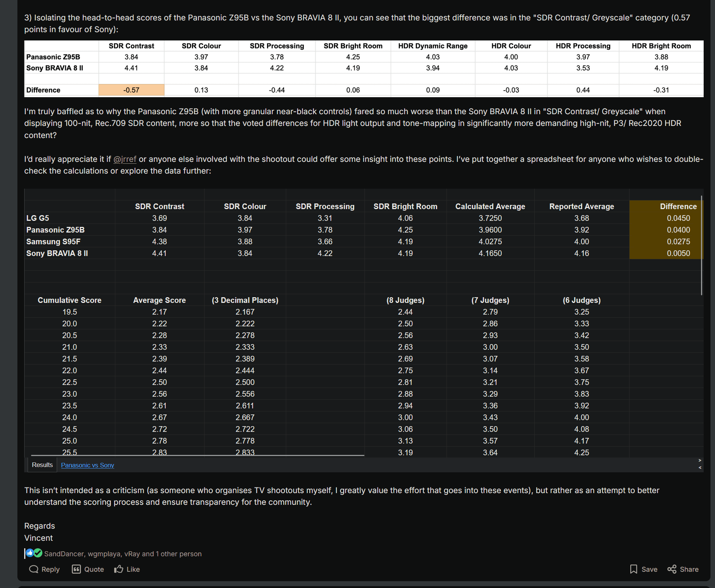Open the Results sheet tab
The height and width of the screenshot is (588, 715).
click(x=42, y=465)
